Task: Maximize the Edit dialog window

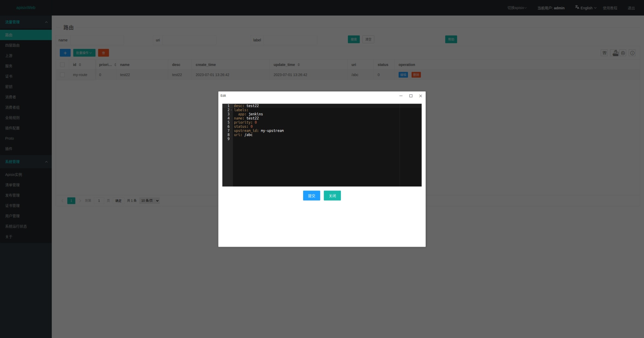Action: [x=411, y=96]
